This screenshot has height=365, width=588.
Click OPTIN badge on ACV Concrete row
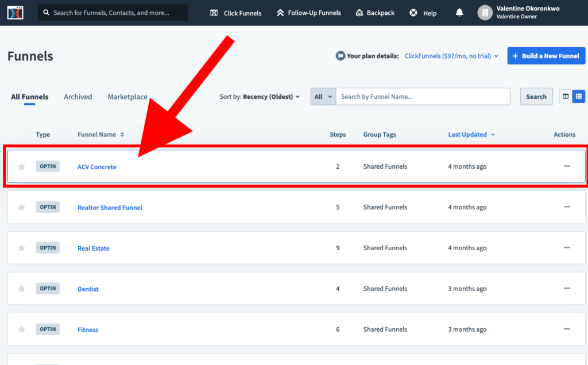(x=48, y=166)
